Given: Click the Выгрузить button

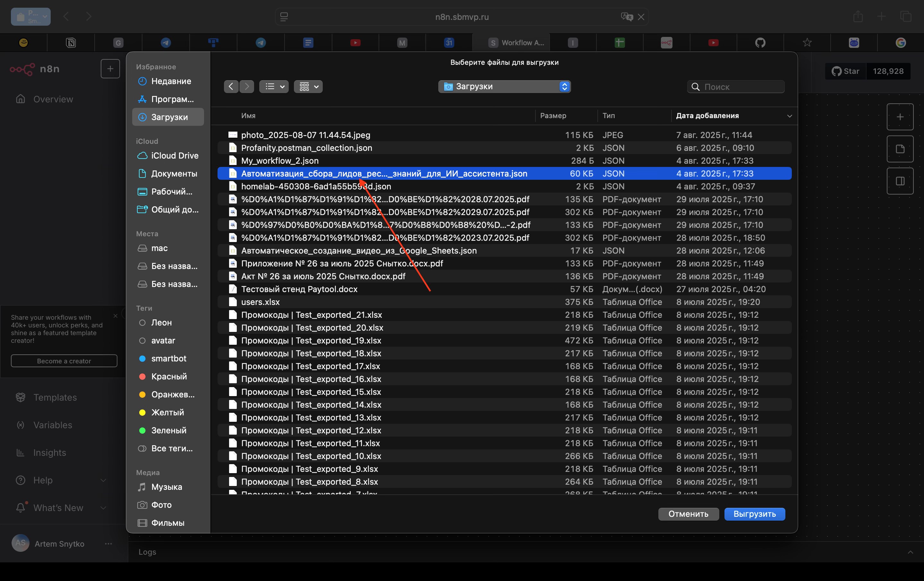Looking at the screenshot, I should (754, 514).
